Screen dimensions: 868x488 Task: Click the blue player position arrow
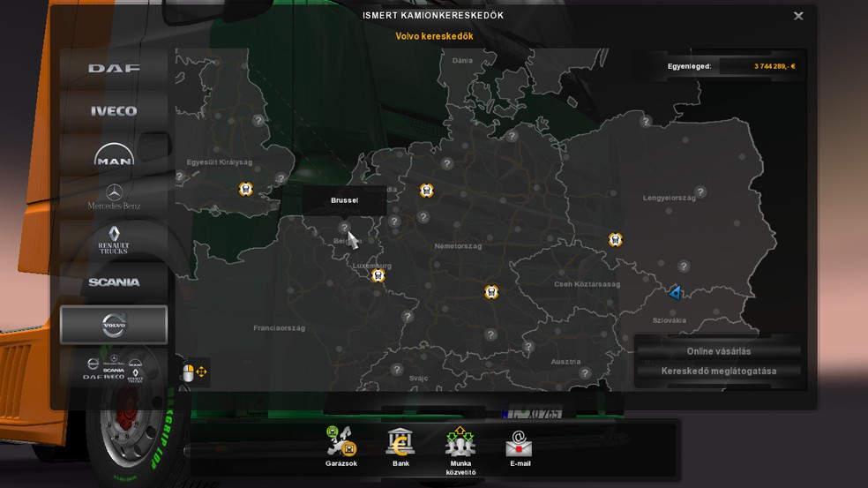(675, 292)
